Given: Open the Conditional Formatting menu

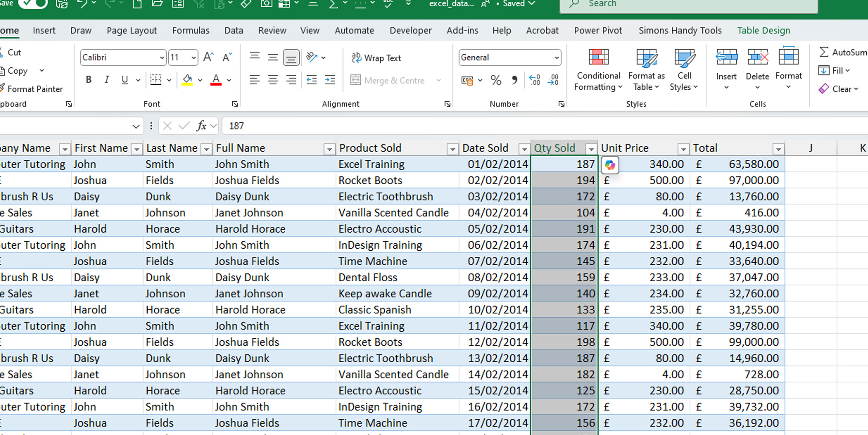Looking at the screenshot, I should [x=598, y=70].
